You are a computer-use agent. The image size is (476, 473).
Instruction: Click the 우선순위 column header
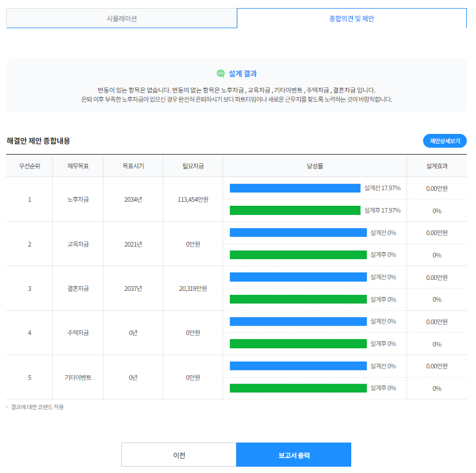pyautogui.click(x=29, y=166)
